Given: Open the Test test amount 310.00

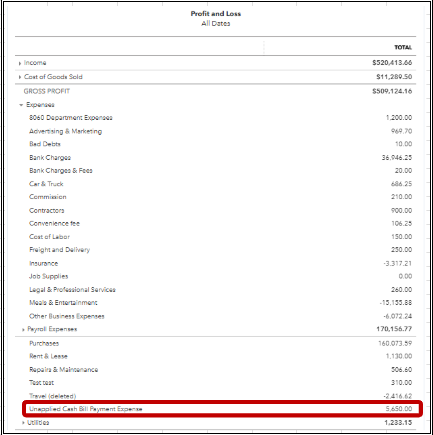Looking at the screenshot, I should tap(401, 383).
